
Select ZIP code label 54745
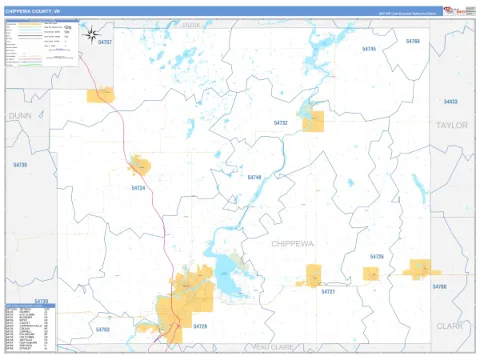tap(369, 49)
